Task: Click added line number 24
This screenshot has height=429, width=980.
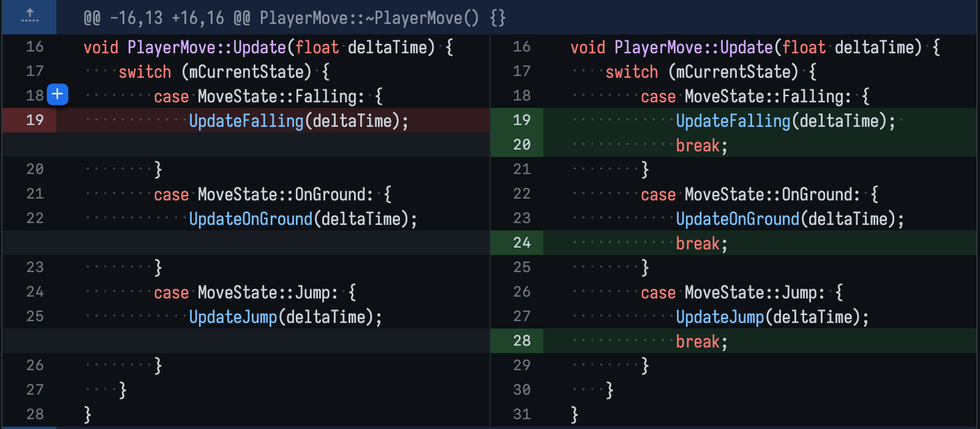Action: tap(522, 243)
